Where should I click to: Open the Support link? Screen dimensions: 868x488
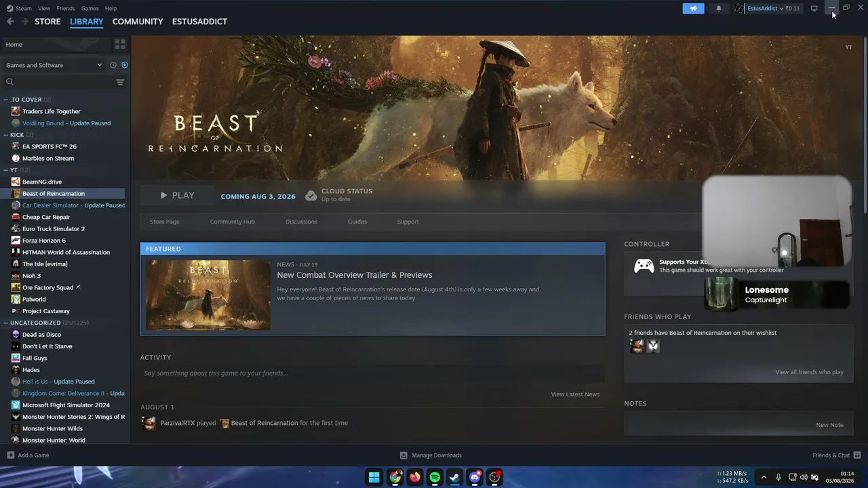pyautogui.click(x=408, y=222)
